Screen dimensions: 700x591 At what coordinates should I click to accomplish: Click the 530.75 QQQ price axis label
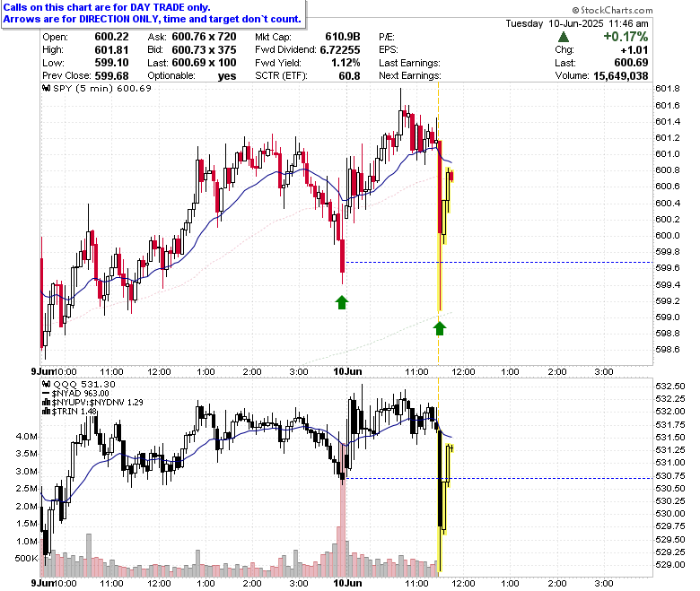[669, 475]
